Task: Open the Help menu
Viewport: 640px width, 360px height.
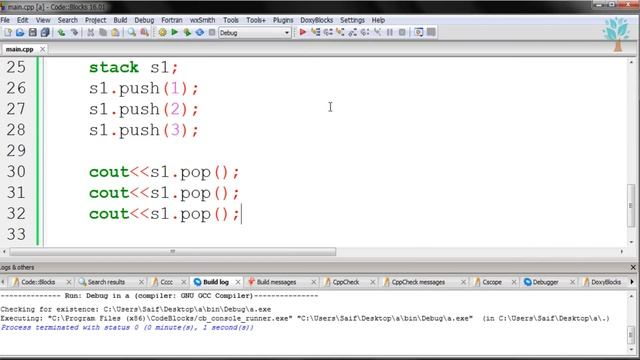Action: pyautogui.click(x=378, y=20)
